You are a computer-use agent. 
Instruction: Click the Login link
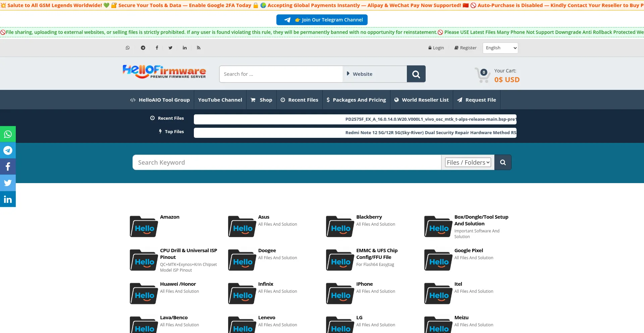436,48
